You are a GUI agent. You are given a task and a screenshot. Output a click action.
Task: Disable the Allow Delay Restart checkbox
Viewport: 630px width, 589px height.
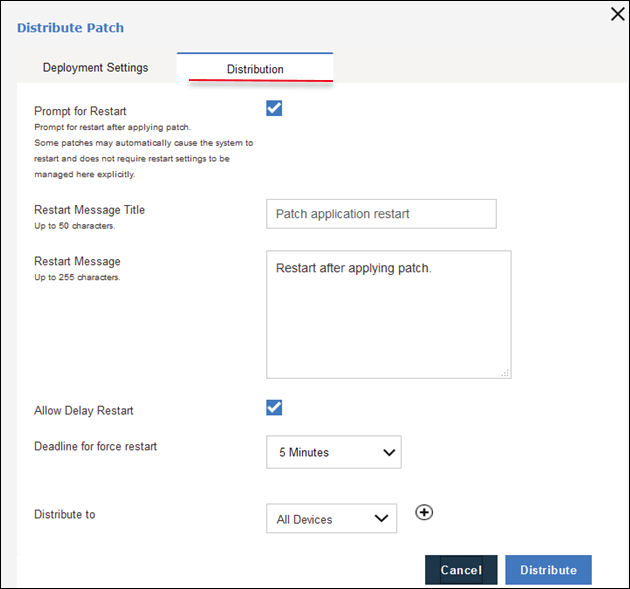(x=274, y=407)
